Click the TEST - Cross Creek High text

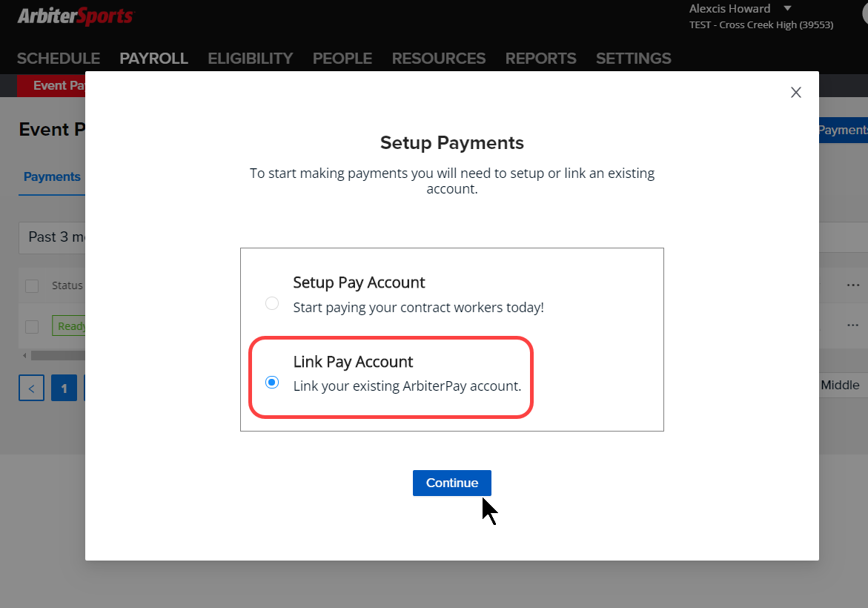click(x=761, y=25)
